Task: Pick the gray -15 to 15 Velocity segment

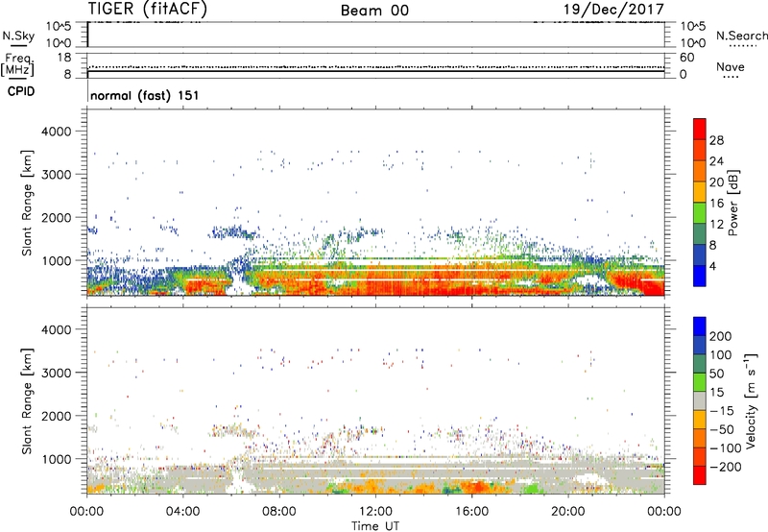Action: [700, 400]
